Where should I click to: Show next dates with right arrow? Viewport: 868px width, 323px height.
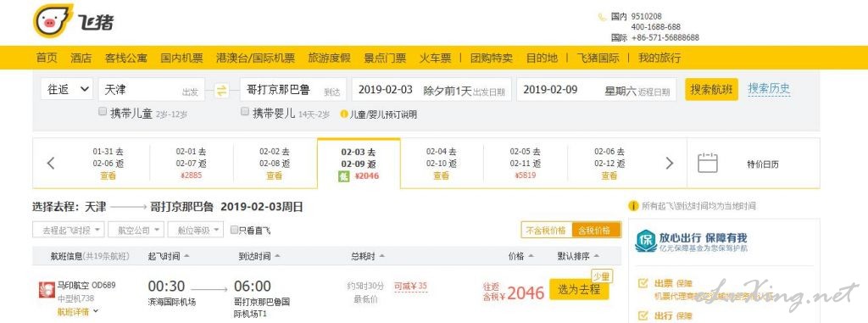point(670,163)
